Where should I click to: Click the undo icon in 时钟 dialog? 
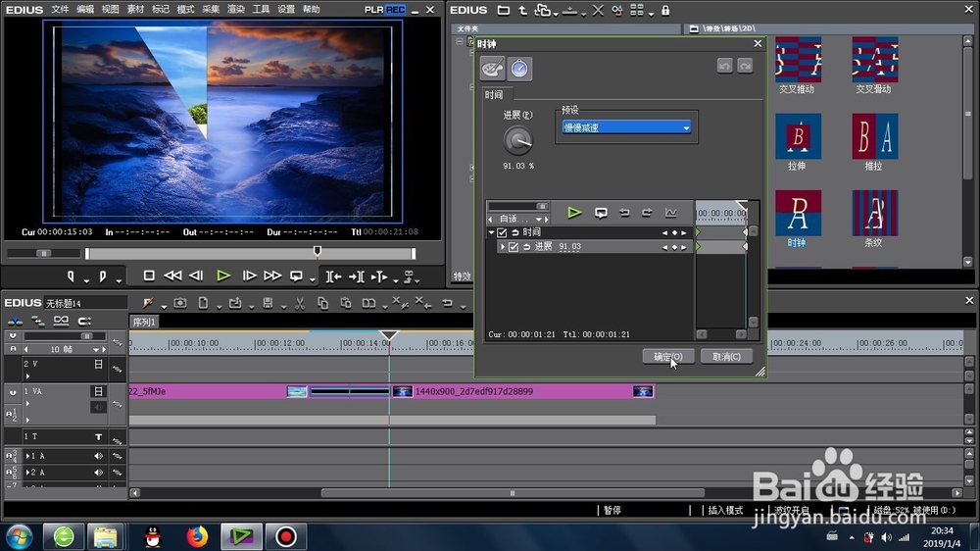click(x=724, y=66)
